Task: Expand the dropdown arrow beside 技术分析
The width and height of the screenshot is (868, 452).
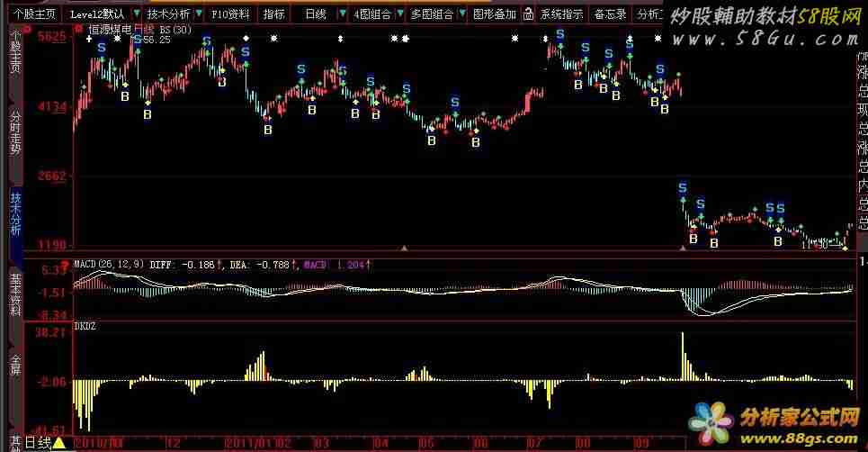Action: pyautogui.click(x=198, y=14)
